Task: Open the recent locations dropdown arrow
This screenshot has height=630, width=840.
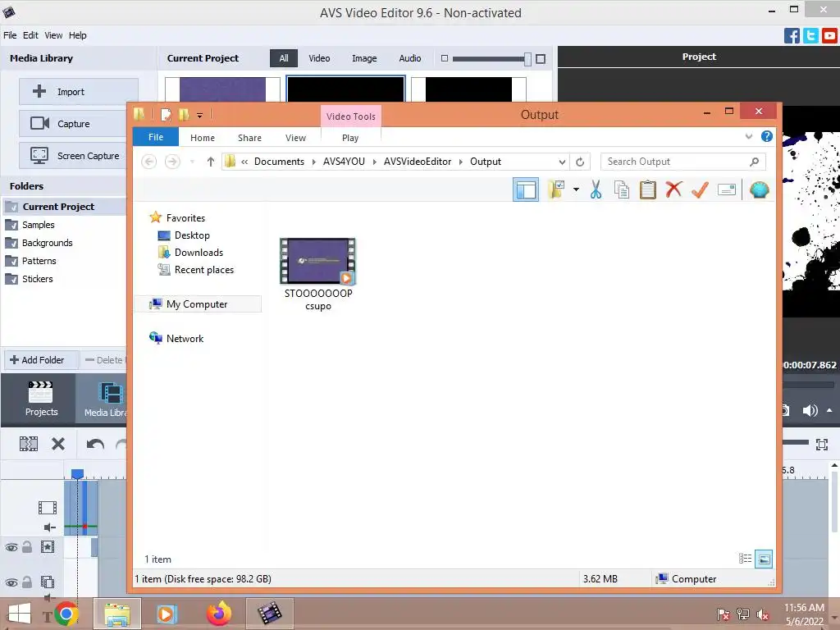Action: click(x=192, y=162)
